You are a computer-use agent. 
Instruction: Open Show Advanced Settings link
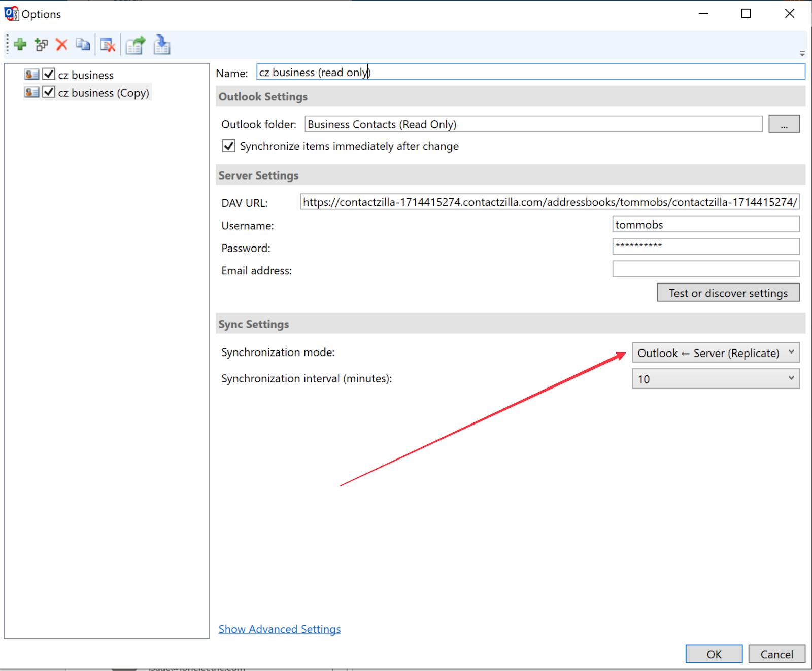coord(280,629)
